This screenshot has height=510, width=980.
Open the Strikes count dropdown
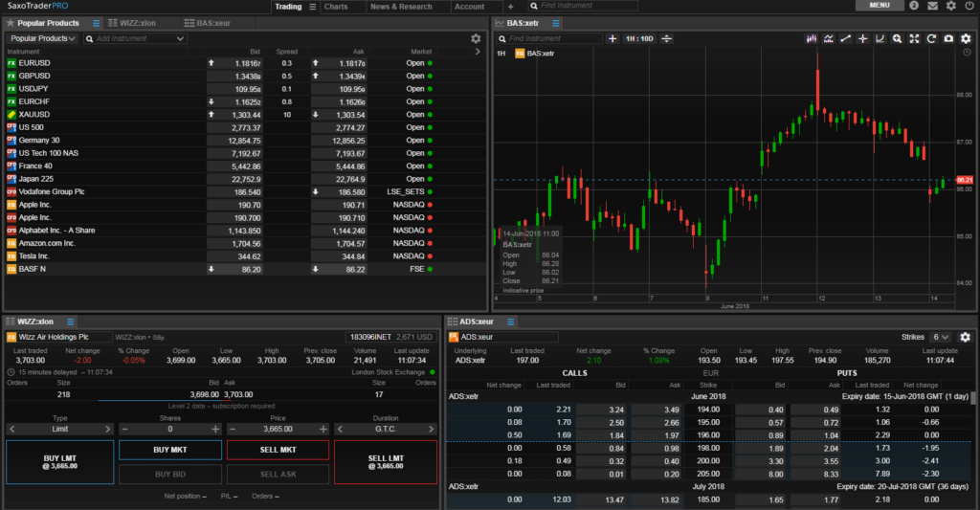[939, 337]
